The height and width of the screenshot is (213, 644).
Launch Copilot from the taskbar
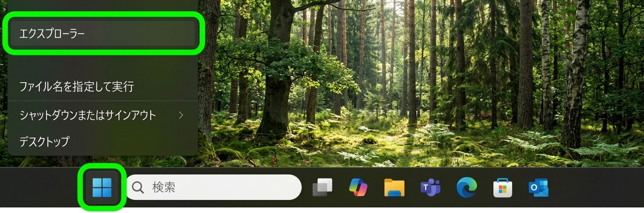[x=358, y=187]
